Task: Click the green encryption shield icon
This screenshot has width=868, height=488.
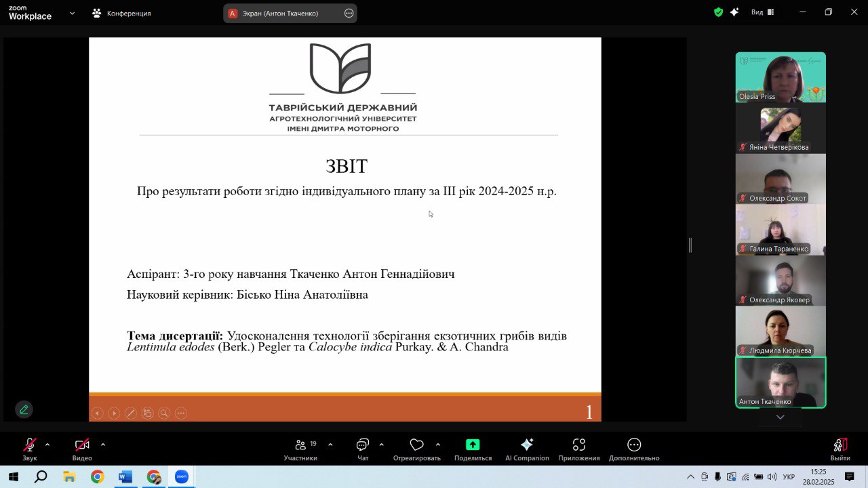Action: pyautogui.click(x=719, y=12)
